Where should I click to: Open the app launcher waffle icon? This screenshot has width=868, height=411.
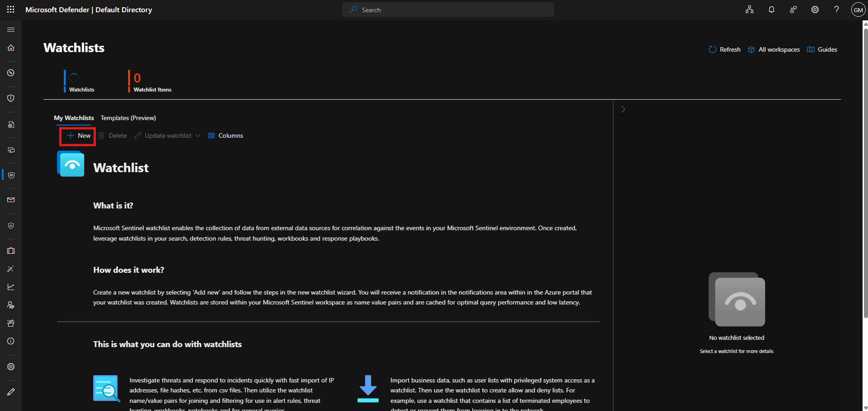[11, 10]
